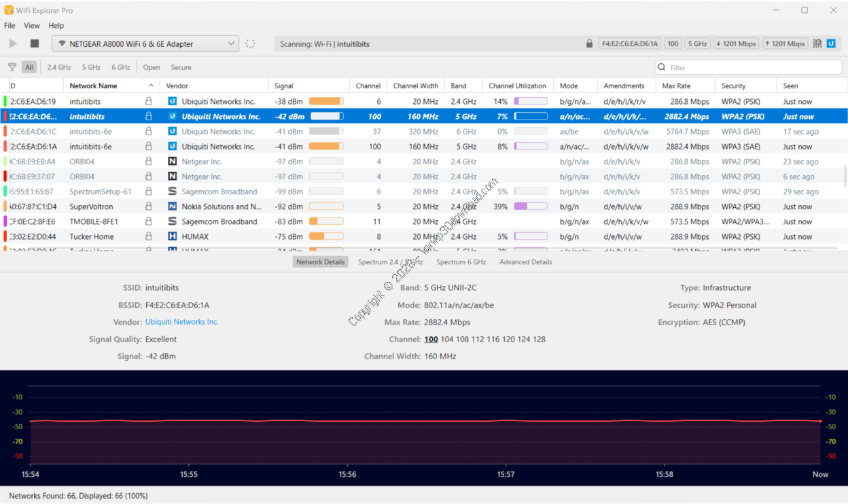848x504 pixels.
Task: Click the Filter search field
Action: click(747, 67)
